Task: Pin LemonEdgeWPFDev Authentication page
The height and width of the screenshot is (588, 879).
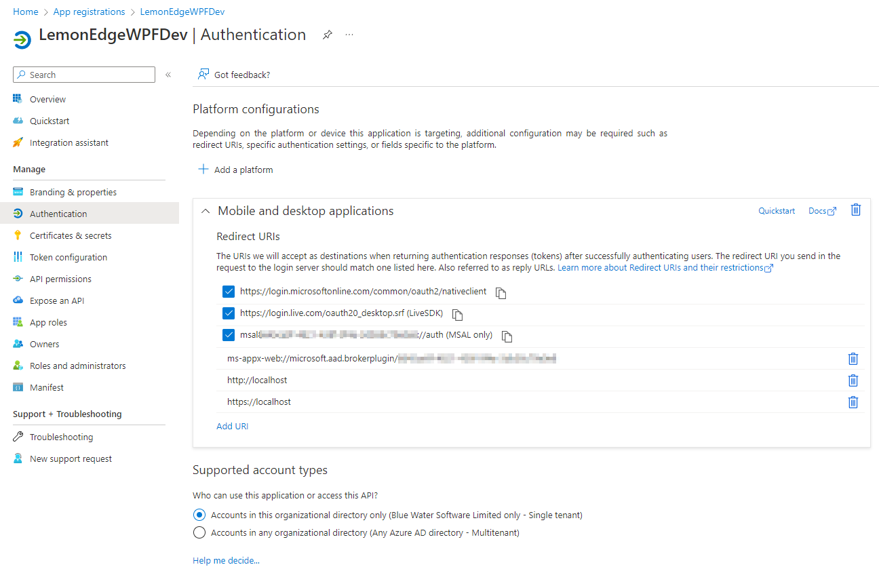Action: [x=328, y=35]
